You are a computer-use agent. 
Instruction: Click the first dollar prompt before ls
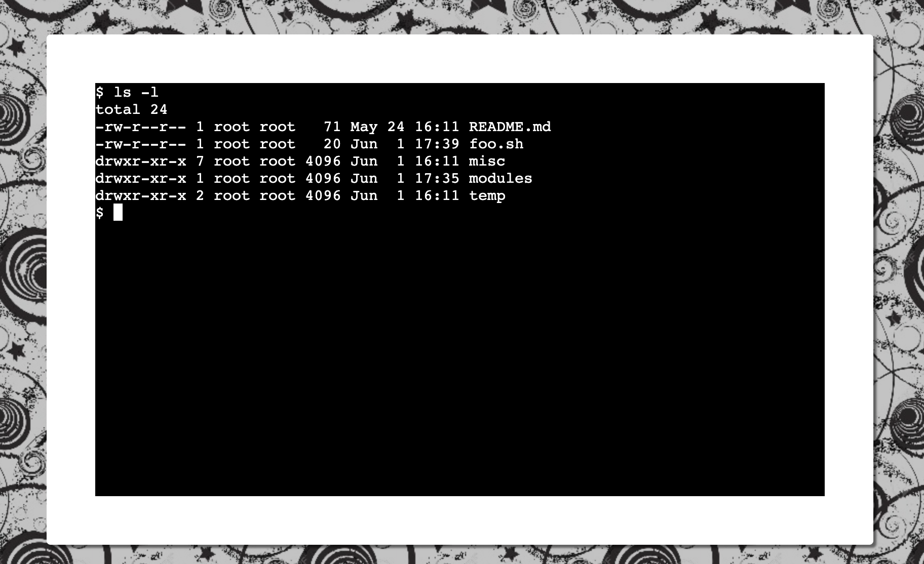tap(99, 92)
